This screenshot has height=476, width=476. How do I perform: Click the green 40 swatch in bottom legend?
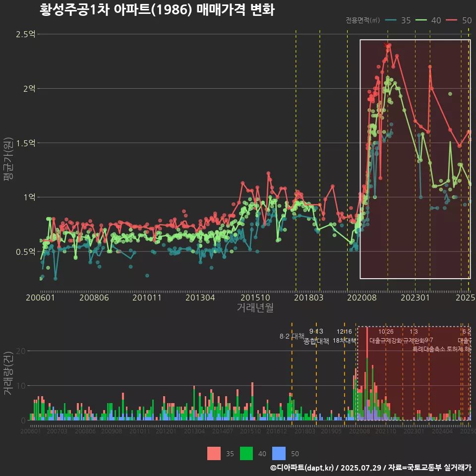pos(246,454)
